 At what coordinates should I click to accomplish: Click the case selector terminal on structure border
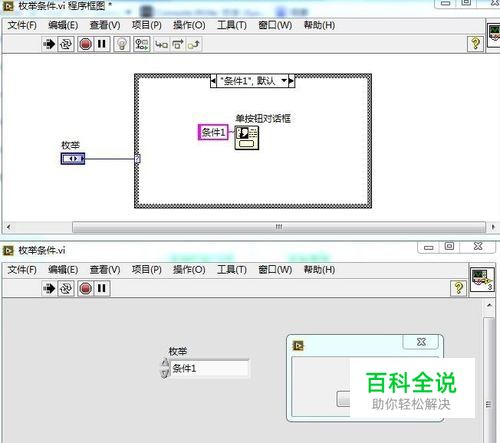[137, 159]
